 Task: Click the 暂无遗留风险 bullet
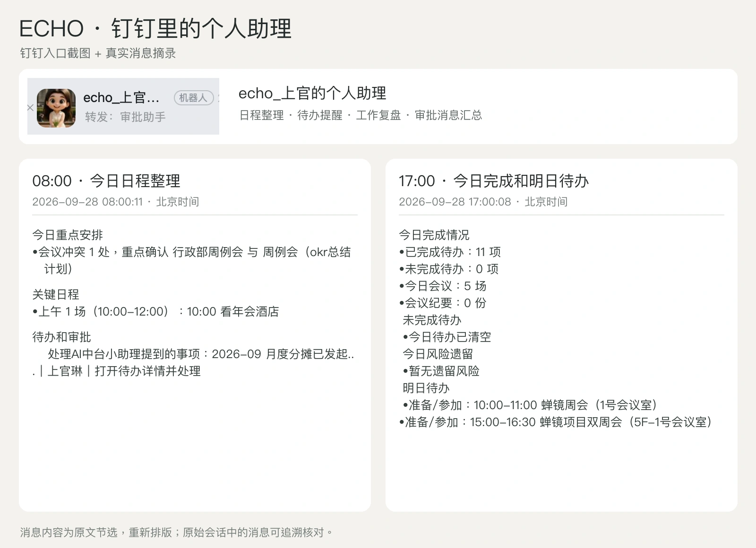pos(441,371)
